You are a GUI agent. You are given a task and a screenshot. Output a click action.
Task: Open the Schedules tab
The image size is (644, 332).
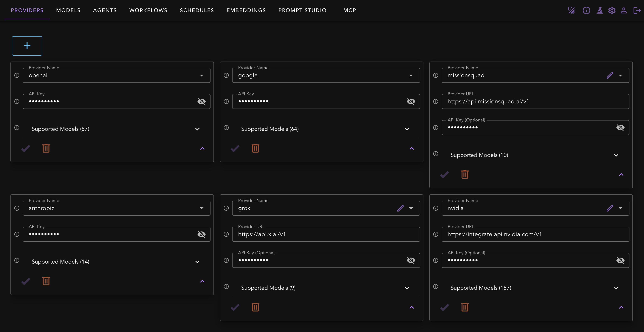click(x=197, y=10)
